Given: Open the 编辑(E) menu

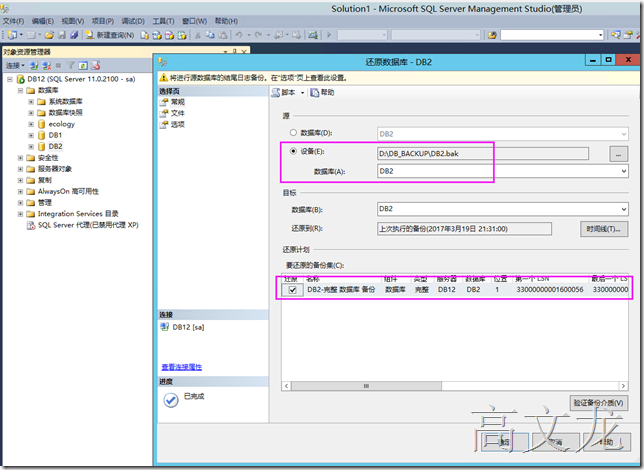Looking at the screenshot, I should 43,21.
